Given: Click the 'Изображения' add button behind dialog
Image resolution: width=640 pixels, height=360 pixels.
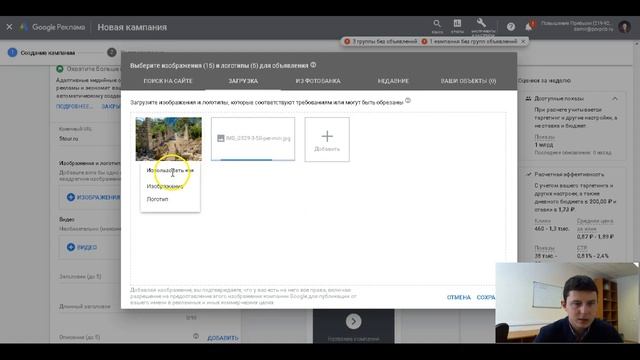Looking at the screenshot, I should pos(93,198).
